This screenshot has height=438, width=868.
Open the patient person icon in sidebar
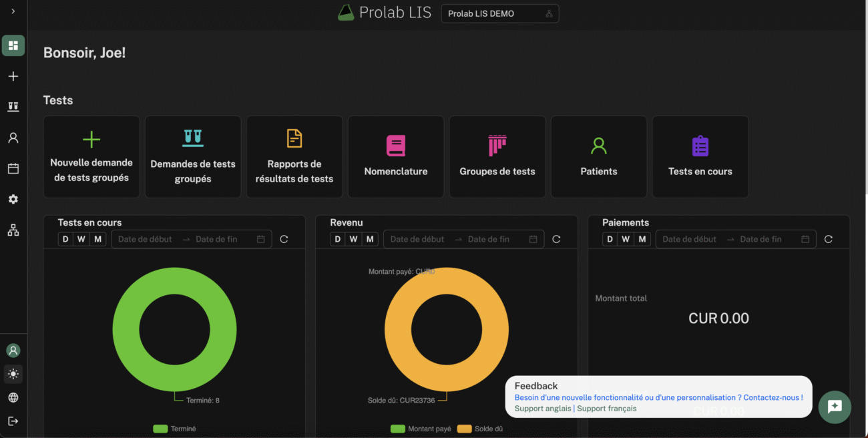(x=13, y=138)
